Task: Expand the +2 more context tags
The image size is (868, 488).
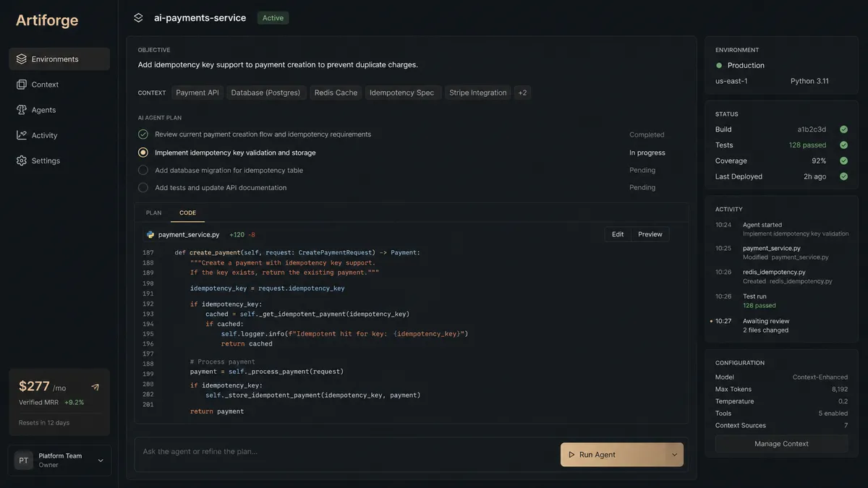Action: point(522,93)
